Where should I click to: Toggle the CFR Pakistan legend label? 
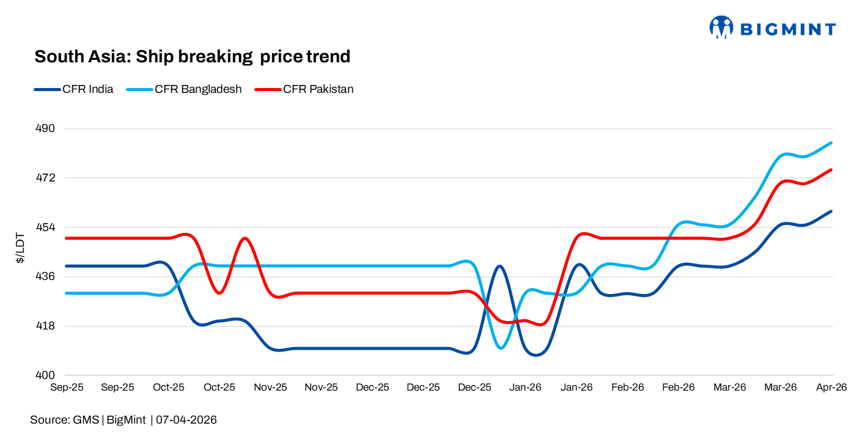pyautogui.click(x=318, y=89)
